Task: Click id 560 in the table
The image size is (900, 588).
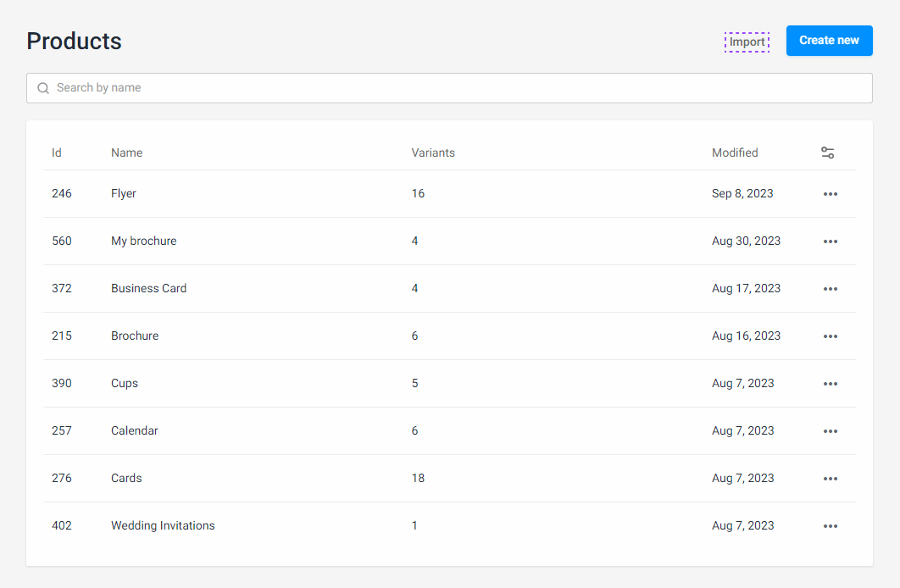Action: 61,241
